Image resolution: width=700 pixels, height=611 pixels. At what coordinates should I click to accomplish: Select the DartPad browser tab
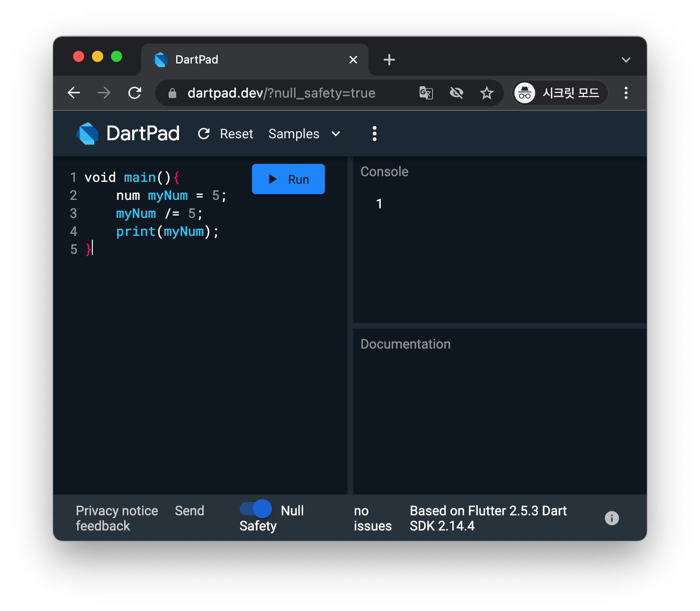tap(255, 60)
